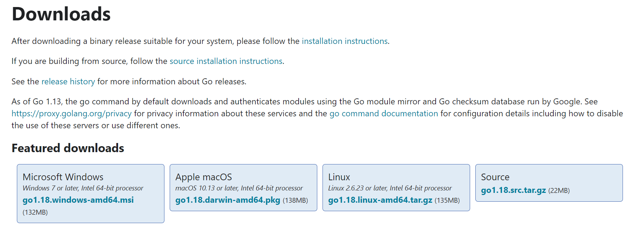Follow the release history link
This screenshot has width=644, height=234.
click(x=68, y=82)
